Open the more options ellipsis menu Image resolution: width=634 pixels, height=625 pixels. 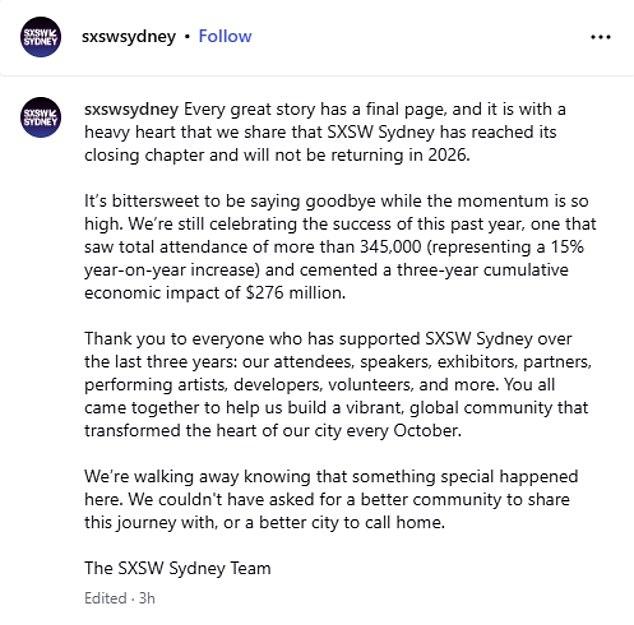(600, 37)
